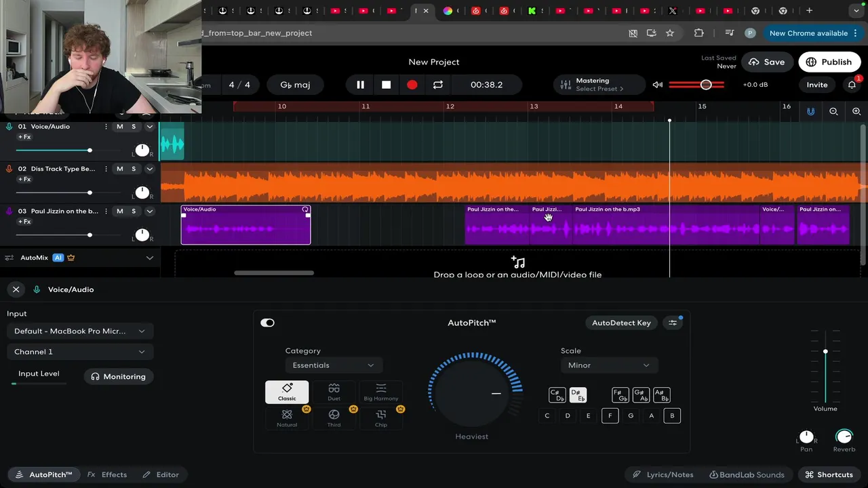868x488 pixels.
Task: Open BandLab Sounds
Action: point(747,474)
